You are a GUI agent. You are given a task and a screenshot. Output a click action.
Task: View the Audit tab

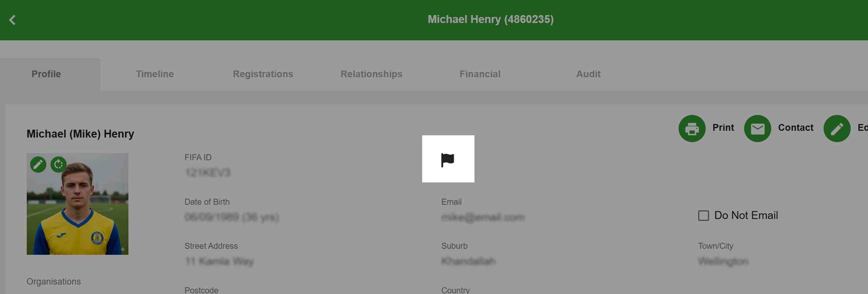588,74
